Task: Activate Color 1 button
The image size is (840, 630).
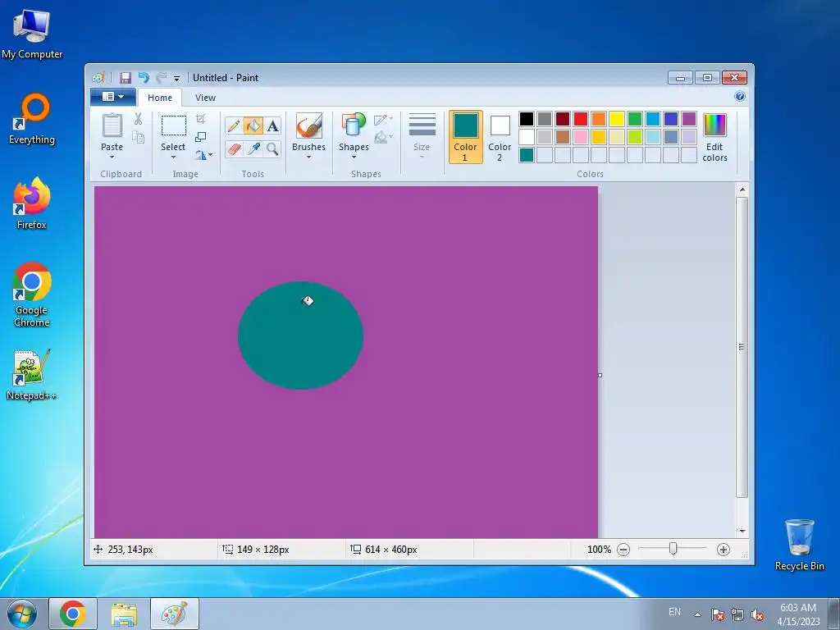Action: pyautogui.click(x=466, y=137)
